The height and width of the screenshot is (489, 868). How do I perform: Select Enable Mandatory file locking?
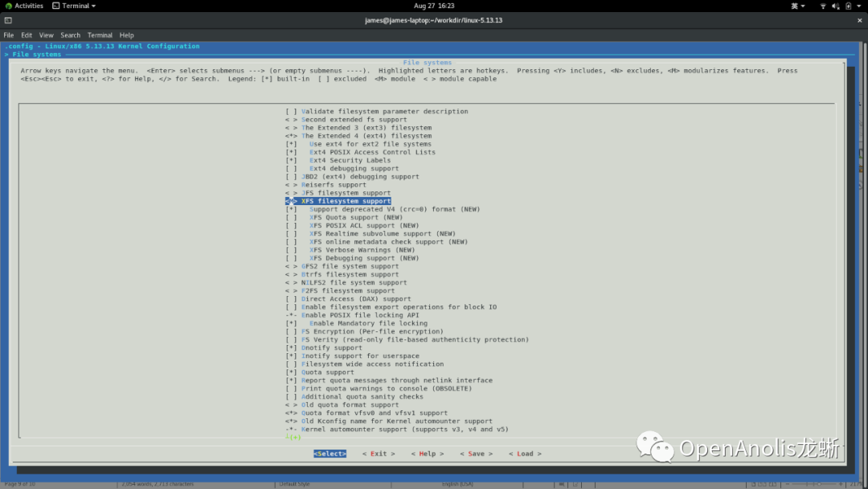click(356, 323)
